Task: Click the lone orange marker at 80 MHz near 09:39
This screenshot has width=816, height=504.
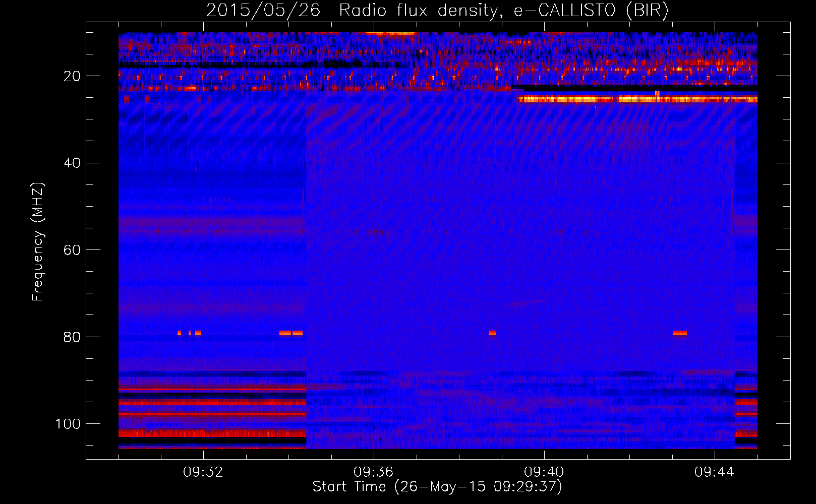Action: 492,333
